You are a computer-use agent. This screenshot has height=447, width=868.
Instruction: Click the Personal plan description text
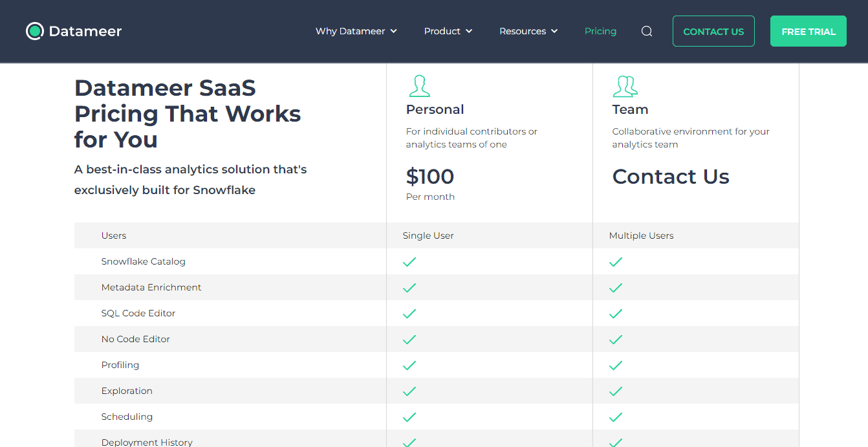472,138
